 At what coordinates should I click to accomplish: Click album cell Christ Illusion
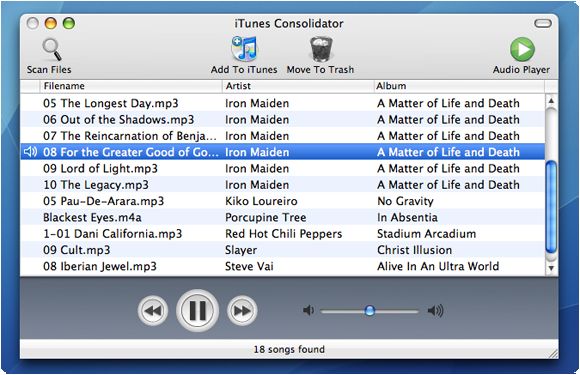(x=414, y=250)
